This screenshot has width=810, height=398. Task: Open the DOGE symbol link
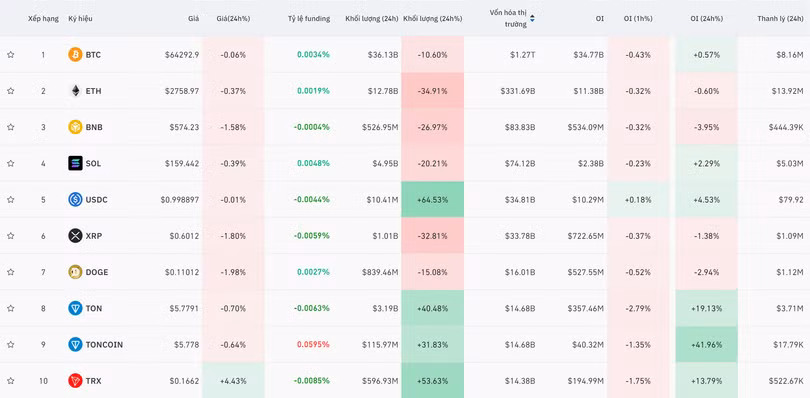(x=97, y=272)
